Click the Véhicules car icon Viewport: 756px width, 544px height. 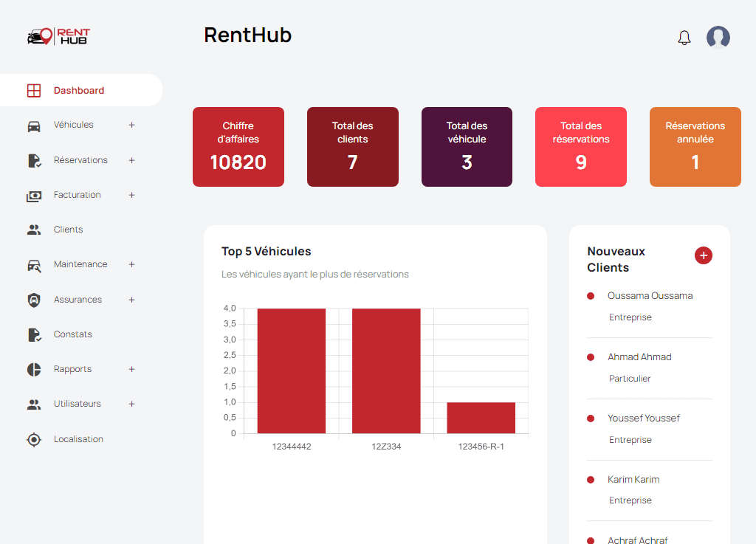(x=34, y=125)
